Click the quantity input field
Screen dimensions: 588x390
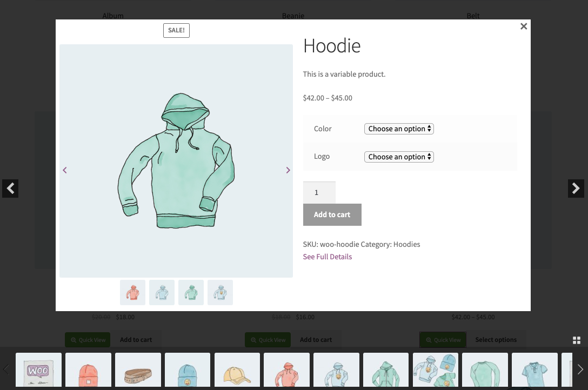319,192
